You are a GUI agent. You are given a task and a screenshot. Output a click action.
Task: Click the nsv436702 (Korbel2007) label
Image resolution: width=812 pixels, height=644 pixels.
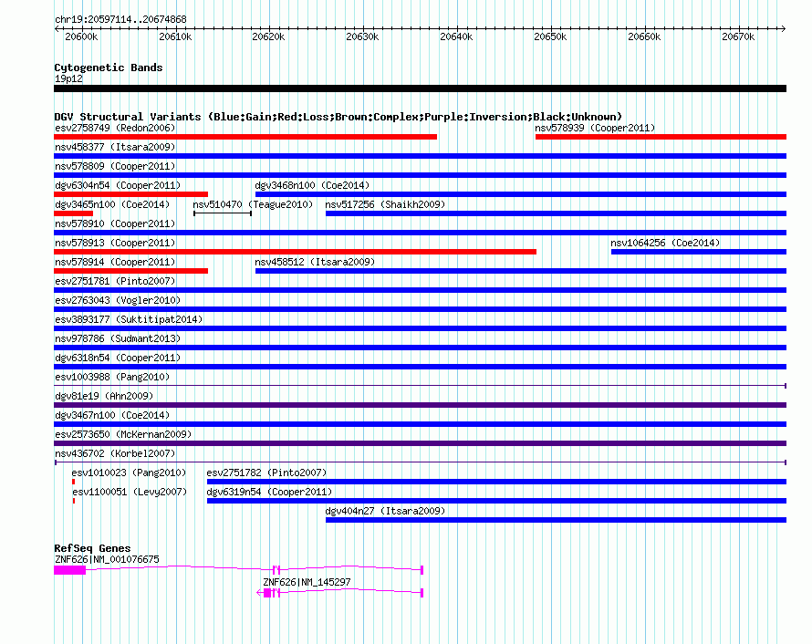coord(115,453)
